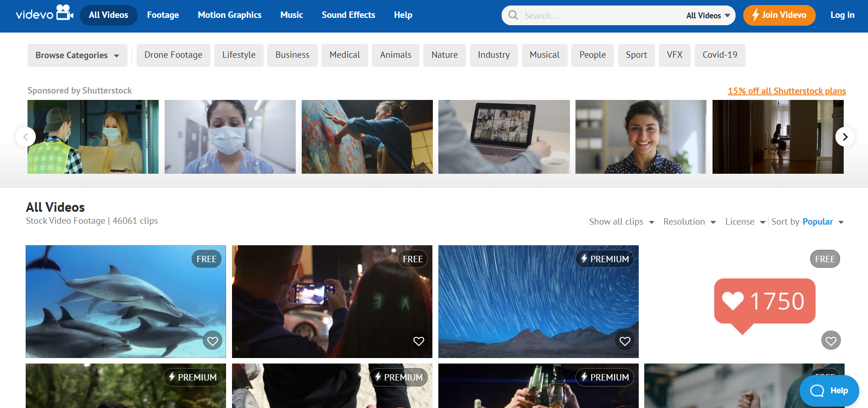868x408 pixels.
Task: Open Sort by Popular dropdown
Action: (x=807, y=222)
